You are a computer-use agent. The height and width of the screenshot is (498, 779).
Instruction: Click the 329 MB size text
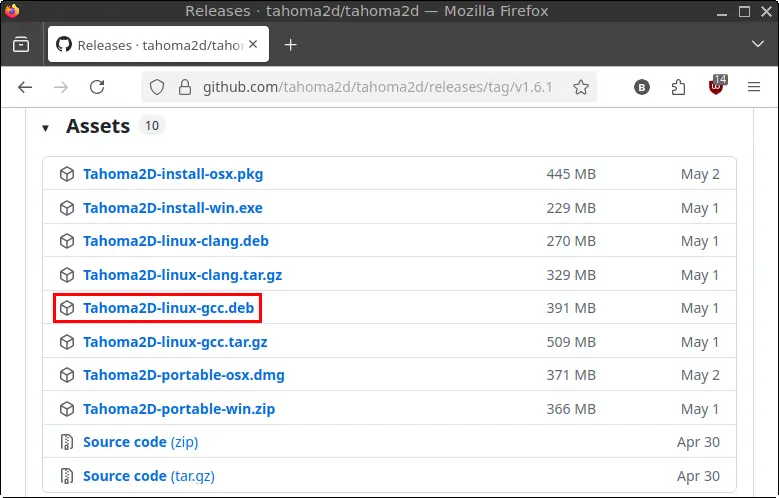[x=571, y=275]
